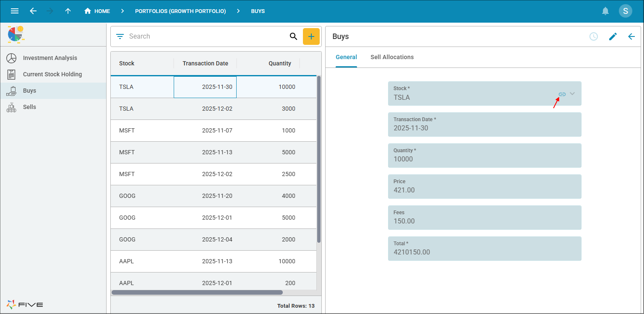This screenshot has width=644, height=314.
Task: Close the form with back arrow icon
Action: (631, 36)
